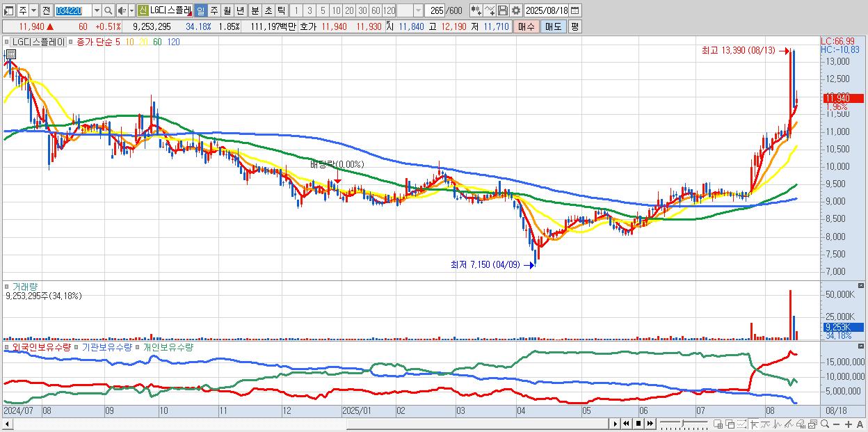The width and height of the screenshot is (868, 432).
Task: Expand the stock code history dropdown
Action: tap(97, 11)
